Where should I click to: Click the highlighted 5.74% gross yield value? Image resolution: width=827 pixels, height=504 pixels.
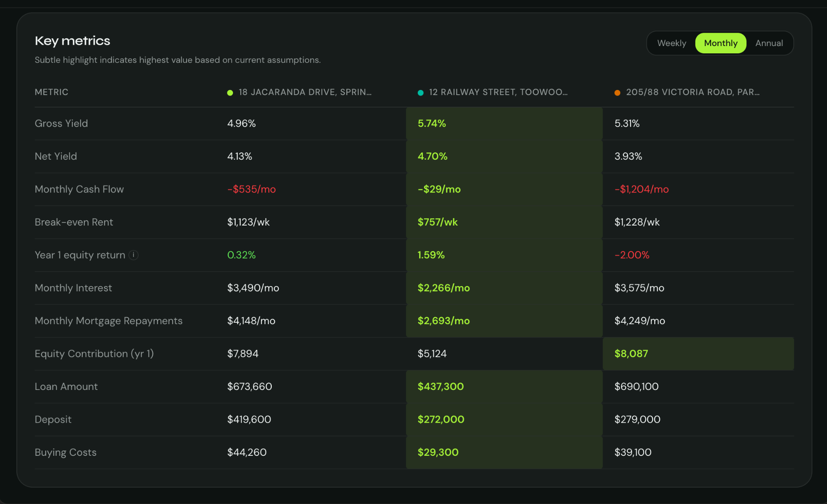432,124
